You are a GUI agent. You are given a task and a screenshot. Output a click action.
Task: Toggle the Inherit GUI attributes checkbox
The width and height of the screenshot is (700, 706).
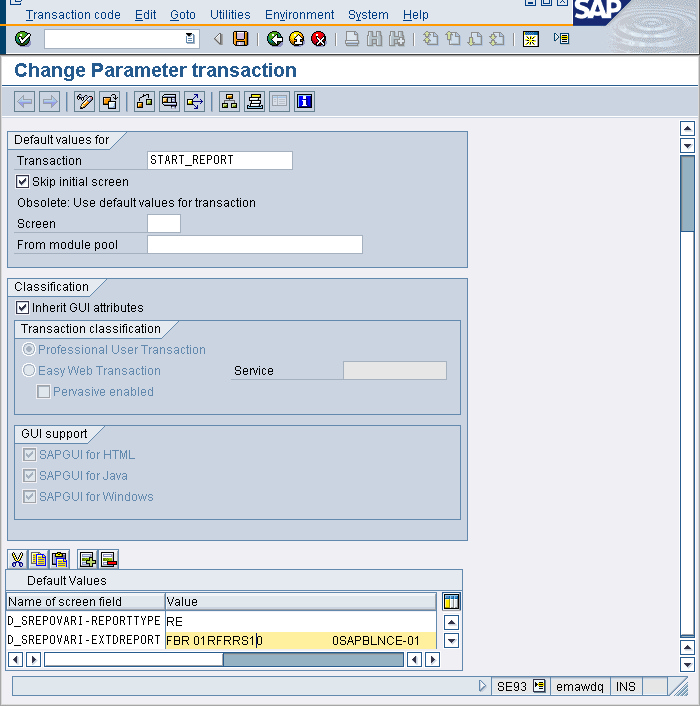[x=23, y=308]
